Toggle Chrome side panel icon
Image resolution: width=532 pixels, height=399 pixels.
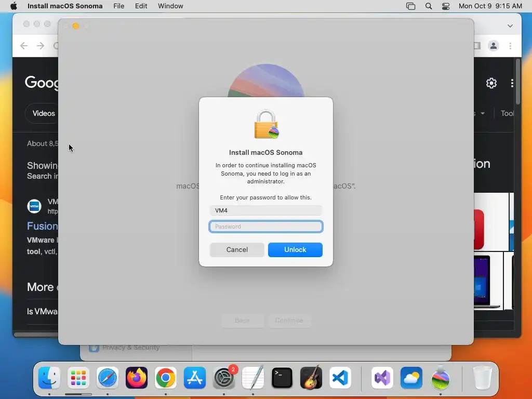pyautogui.click(x=477, y=46)
